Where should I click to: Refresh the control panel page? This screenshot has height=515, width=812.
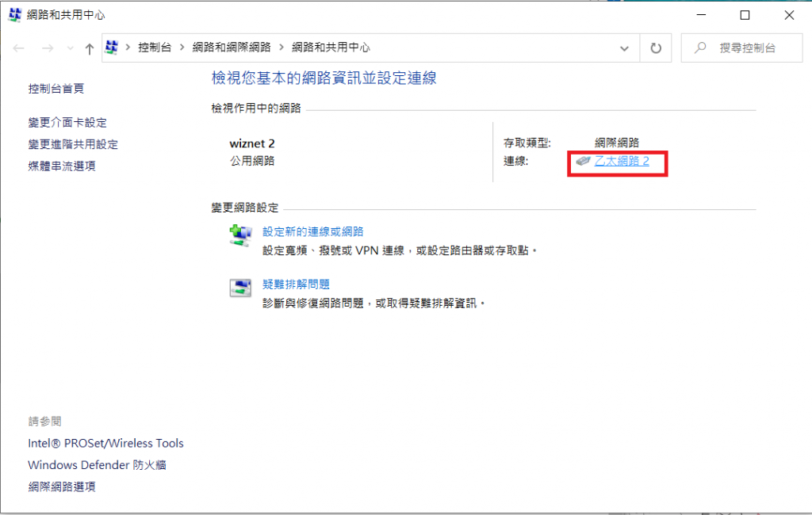tap(656, 48)
